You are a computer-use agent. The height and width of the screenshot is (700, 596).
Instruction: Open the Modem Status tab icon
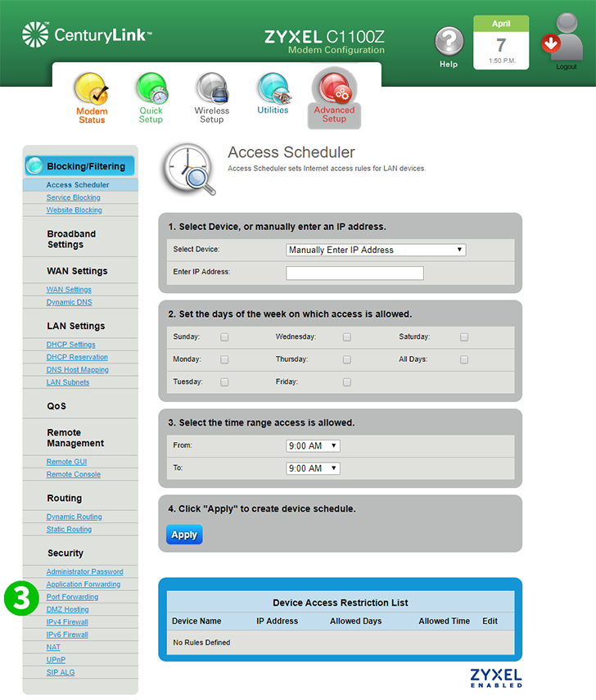(x=92, y=88)
